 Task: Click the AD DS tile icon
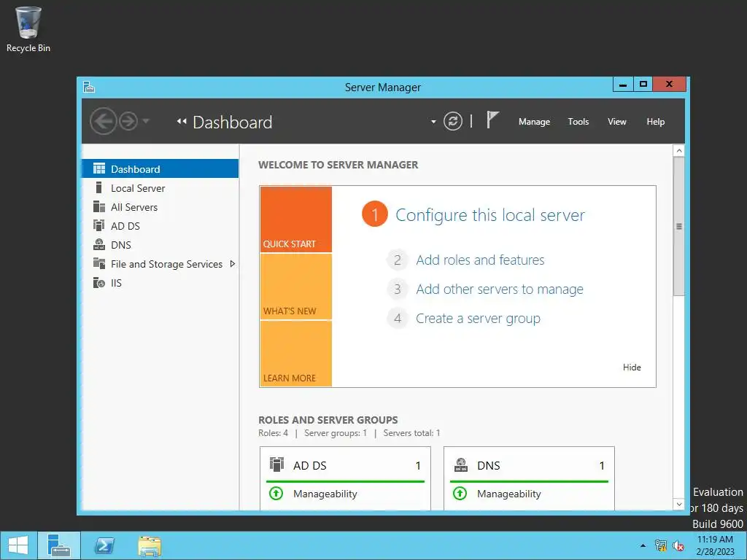tap(276, 464)
